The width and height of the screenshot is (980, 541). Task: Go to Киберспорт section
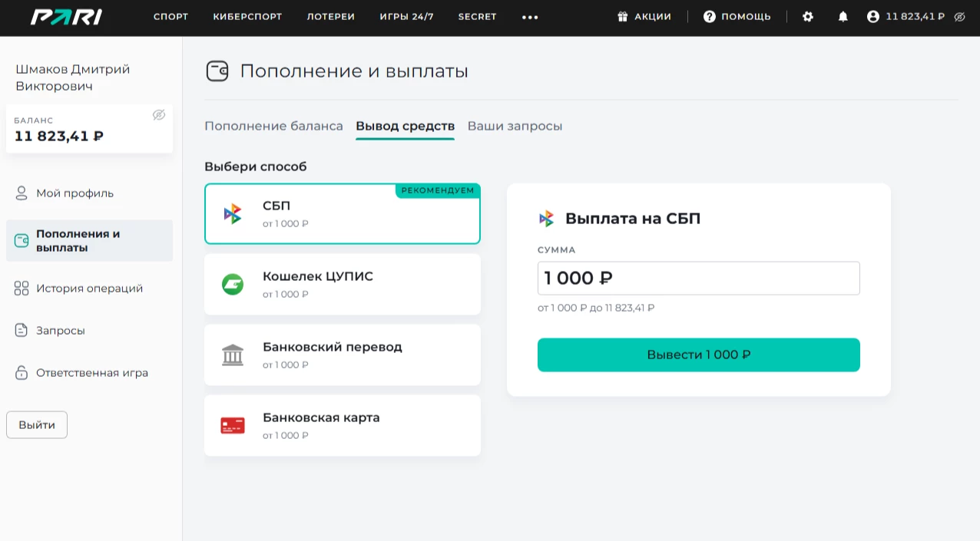247,17
